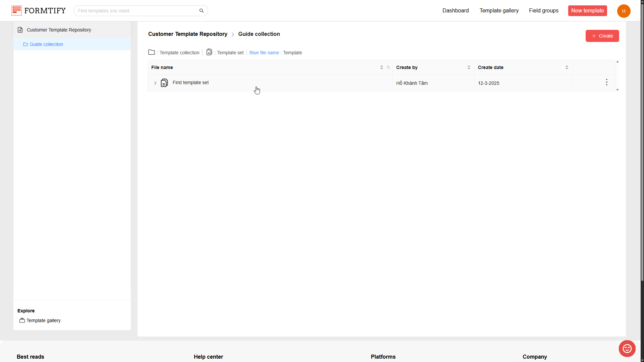Viewport: 644px width, 362px height.
Task: Click the Customer Template Repository sidebar document icon
Action: (x=20, y=30)
